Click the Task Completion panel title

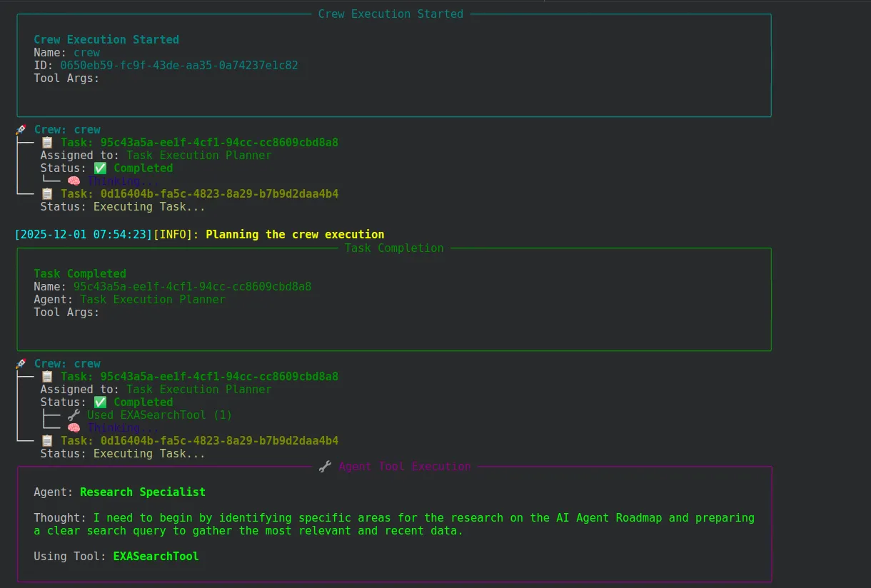pyautogui.click(x=394, y=248)
